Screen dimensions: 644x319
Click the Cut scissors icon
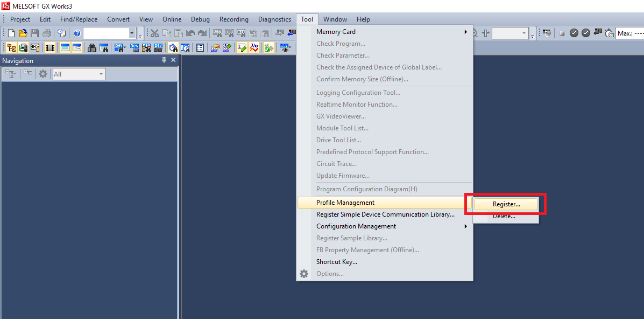tap(154, 33)
